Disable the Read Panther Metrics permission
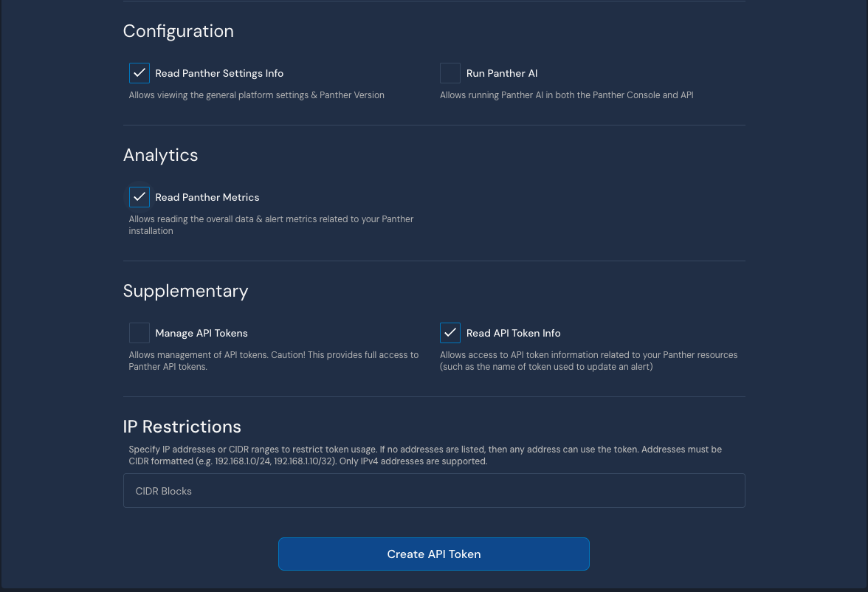This screenshot has width=868, height=592. click(139, 196)
